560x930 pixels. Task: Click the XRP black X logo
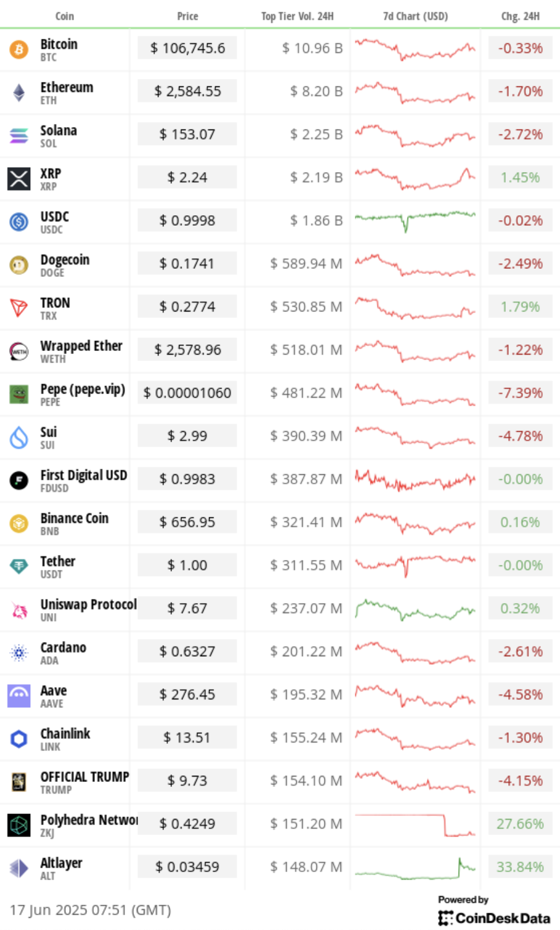[x=19, y=178]
